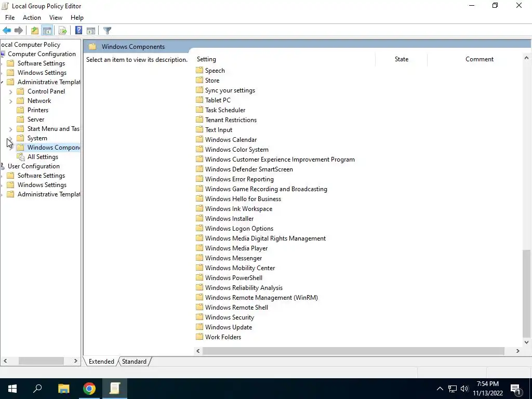Open taskbar Search magnifier
This screenshot has height=399, width=532.
click(x=37, y=389)
